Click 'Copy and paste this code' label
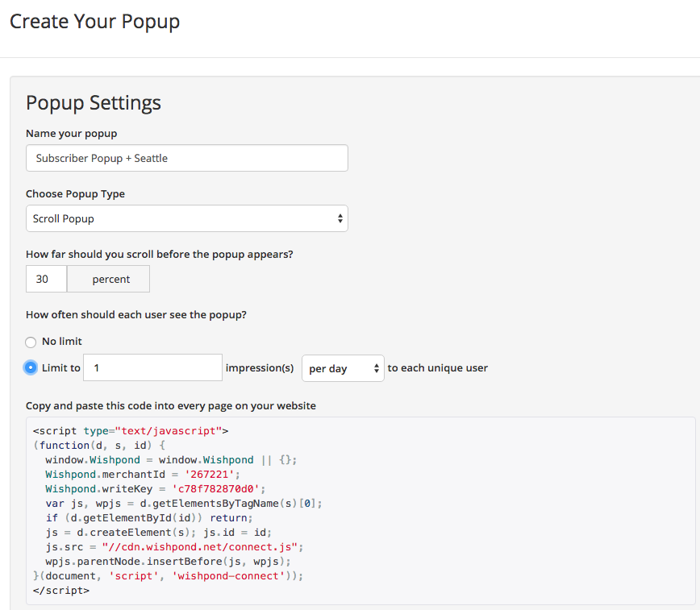The height and width of the screenshot is (610, 700). pos(171,405)
